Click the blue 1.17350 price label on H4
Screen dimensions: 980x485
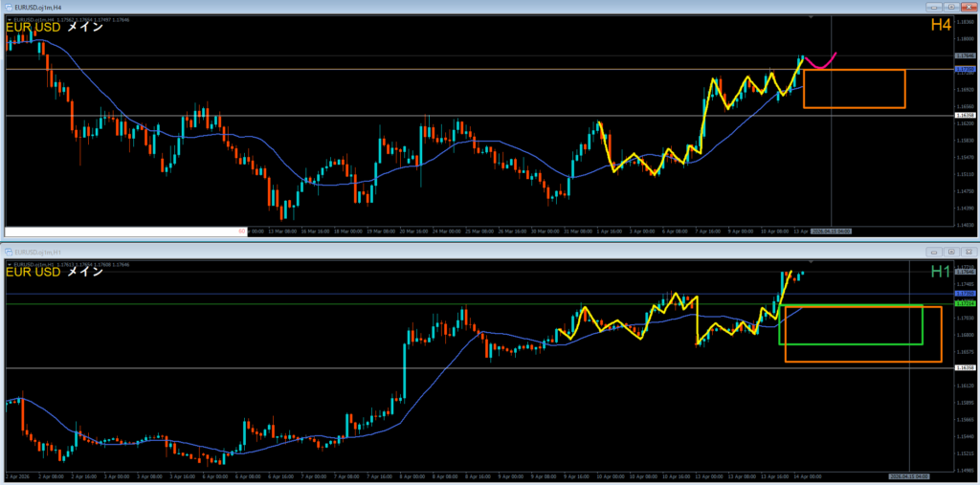pos(965,70)
